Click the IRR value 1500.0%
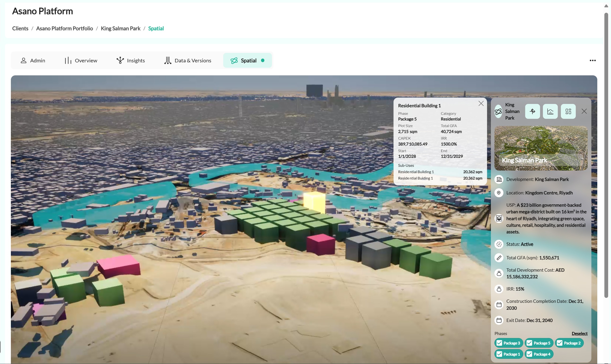Screen dimensions: 611x364 pos(449,144)
